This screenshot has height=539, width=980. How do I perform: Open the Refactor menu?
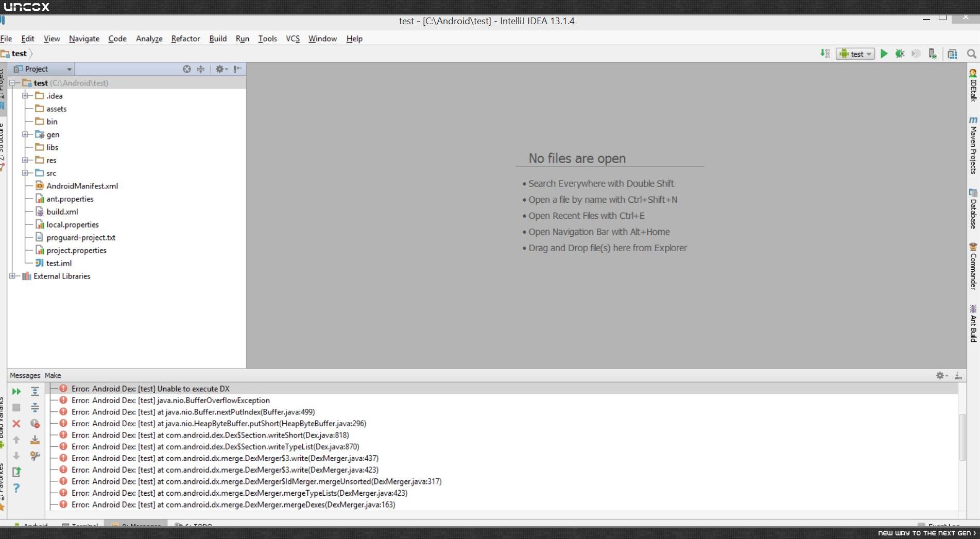pyautogui.click(x=185, y=39)
